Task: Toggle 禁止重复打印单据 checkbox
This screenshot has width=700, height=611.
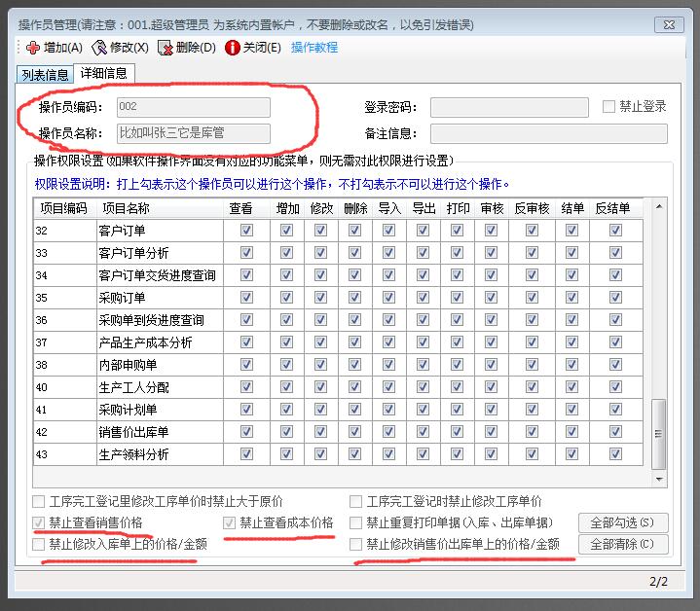Action: pos(356,523)
